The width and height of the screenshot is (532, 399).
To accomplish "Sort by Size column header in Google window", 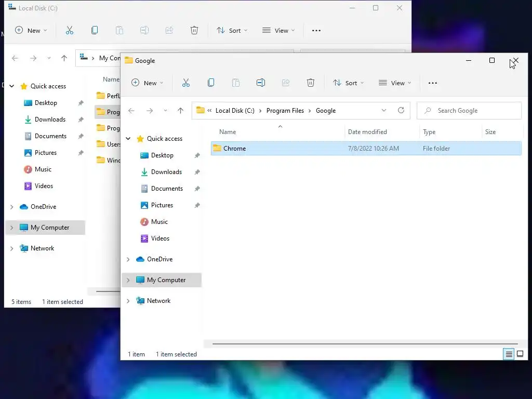I will click(x=490, y=132).
